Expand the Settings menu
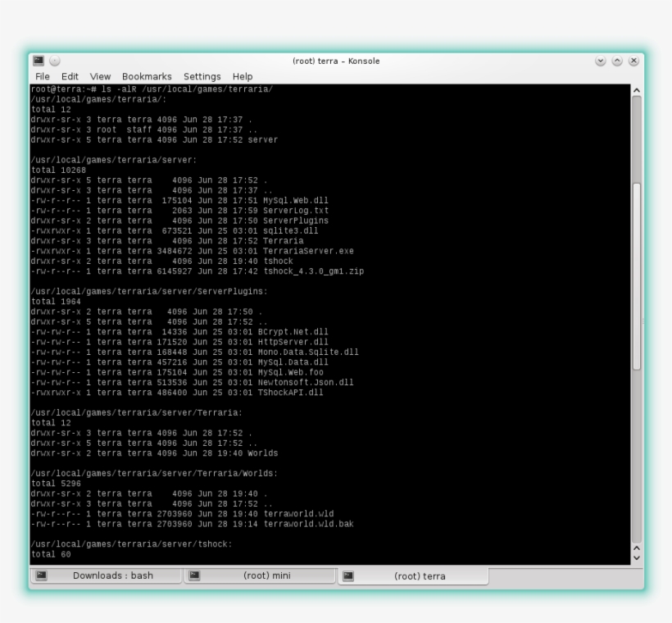Screen dimensions: 672x623 [202, 76]
